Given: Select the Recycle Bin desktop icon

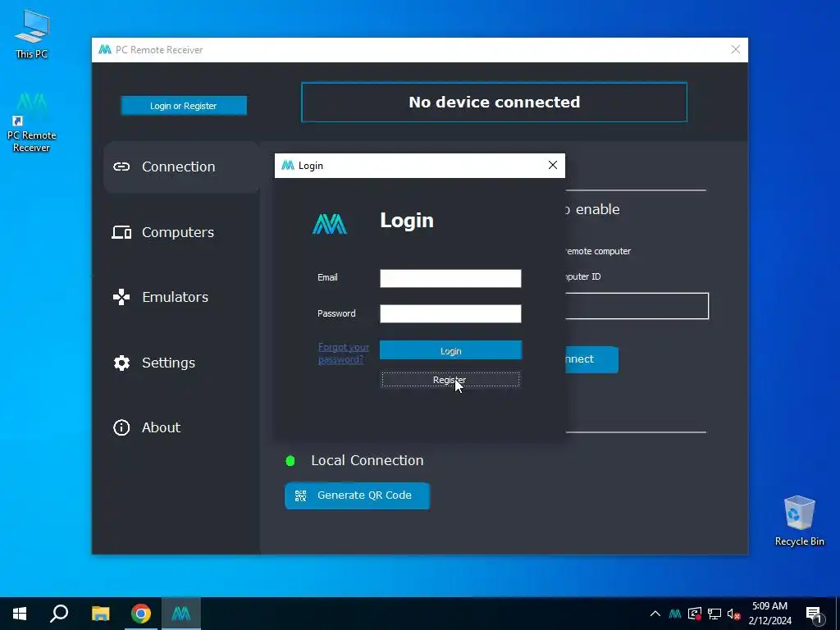Looking at the screenshot, I should click(x=799, y=521).
